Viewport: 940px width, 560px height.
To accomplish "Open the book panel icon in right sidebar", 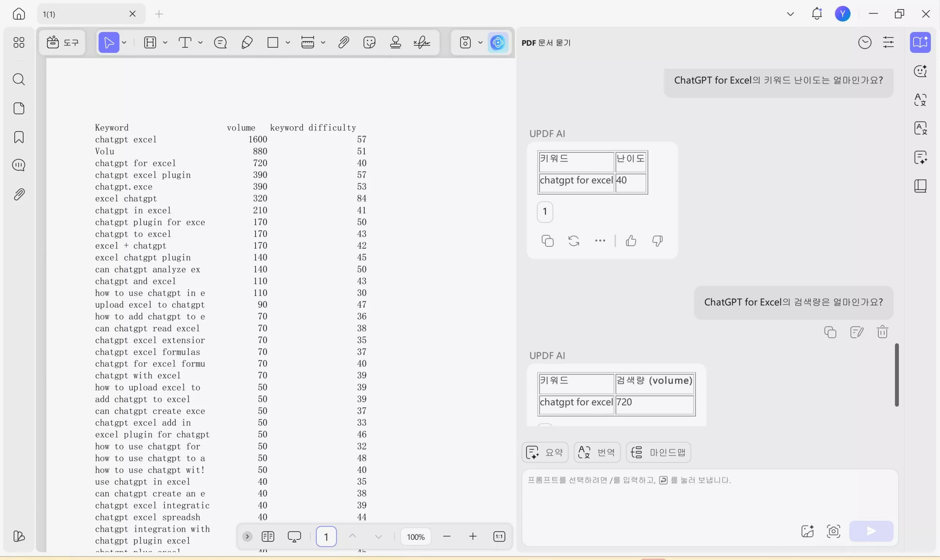I will coord(921,186).
